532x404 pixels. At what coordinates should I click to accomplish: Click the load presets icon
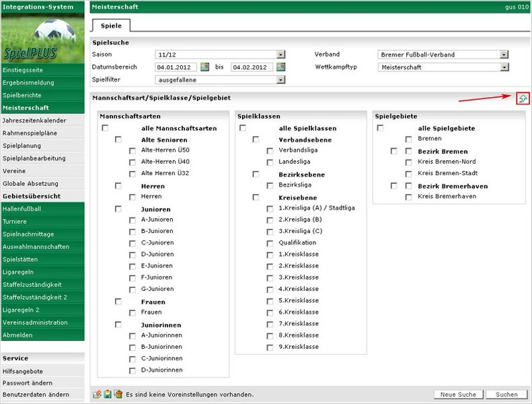(97, 394)
